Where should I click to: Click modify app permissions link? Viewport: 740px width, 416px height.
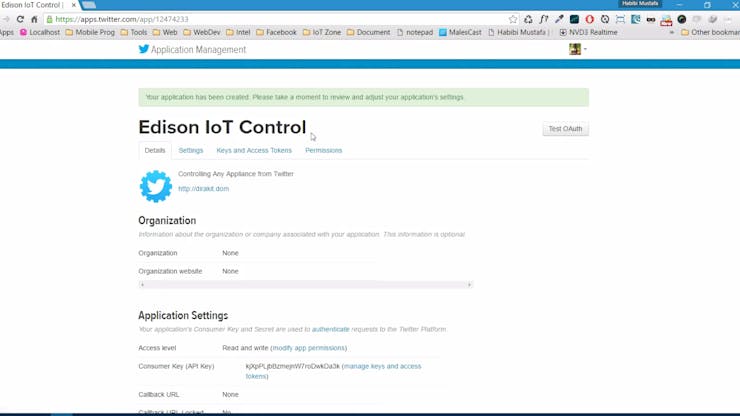click(x=309, y=348)
